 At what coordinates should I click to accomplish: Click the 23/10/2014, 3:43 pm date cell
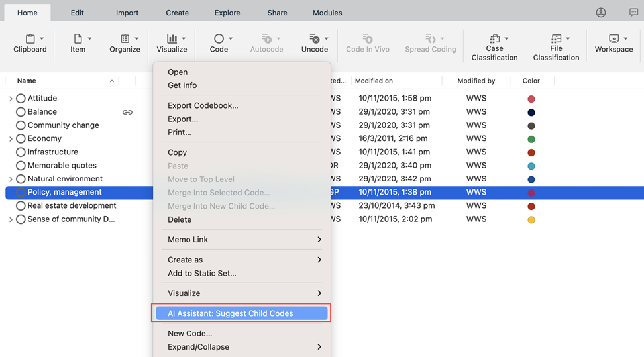397,206
